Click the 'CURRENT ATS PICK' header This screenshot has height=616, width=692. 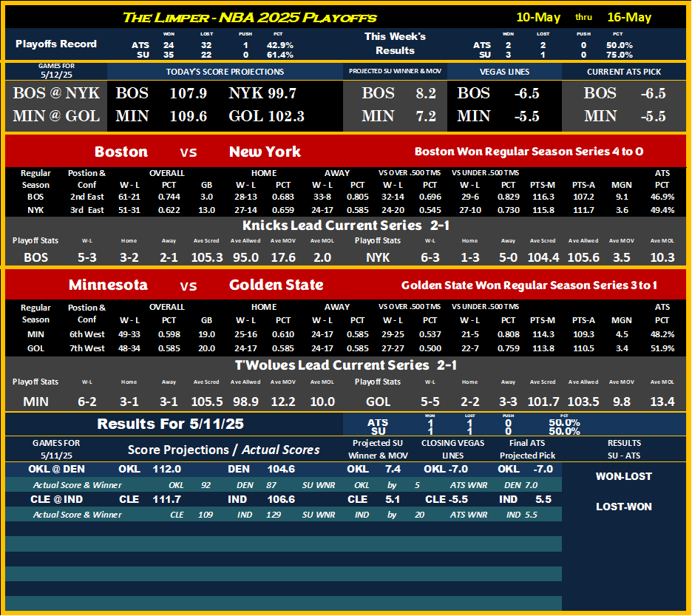point(623,72)
